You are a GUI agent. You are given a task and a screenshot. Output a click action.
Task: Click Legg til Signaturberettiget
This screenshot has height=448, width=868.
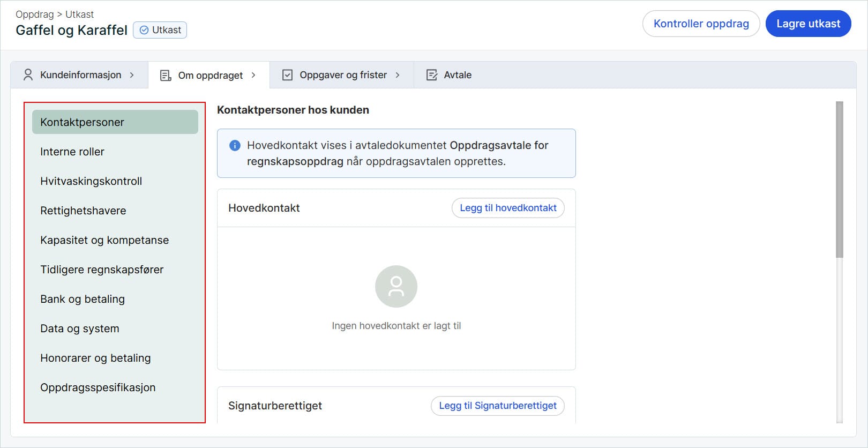pyautogui.click(x=497, y=406)
